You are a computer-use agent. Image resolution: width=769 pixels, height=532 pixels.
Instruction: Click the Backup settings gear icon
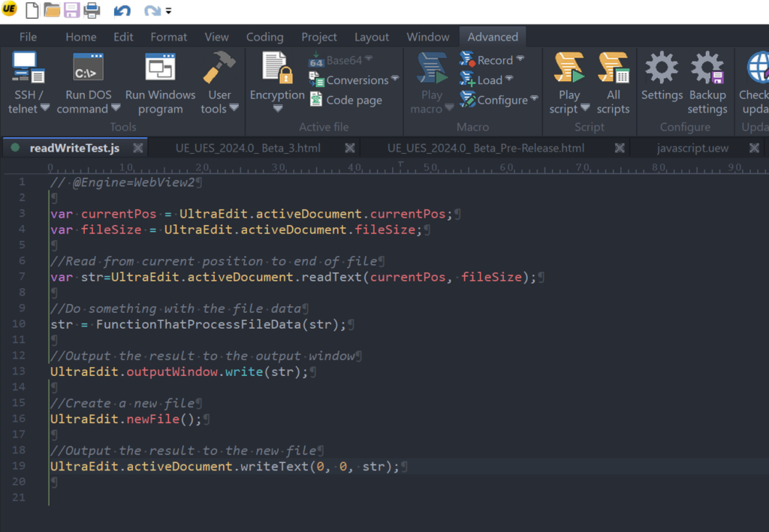click(707, 67)
